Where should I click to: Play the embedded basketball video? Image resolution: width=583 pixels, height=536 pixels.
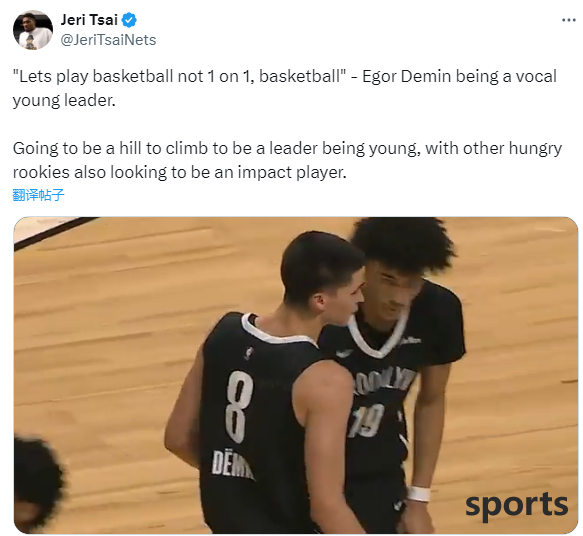click(296, 375)
